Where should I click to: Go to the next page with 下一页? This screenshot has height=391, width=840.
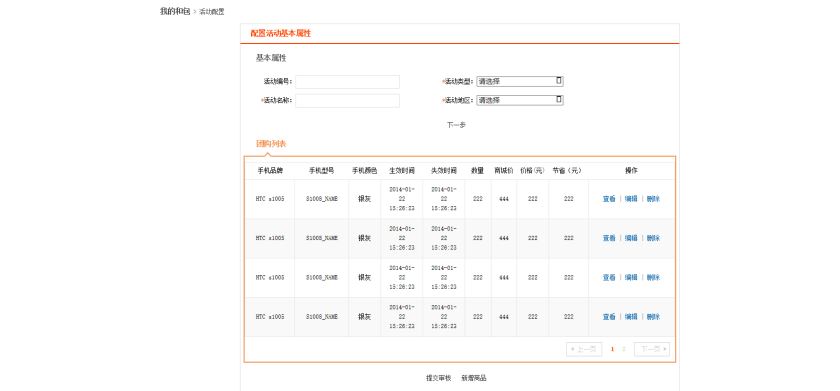[652, 349]
